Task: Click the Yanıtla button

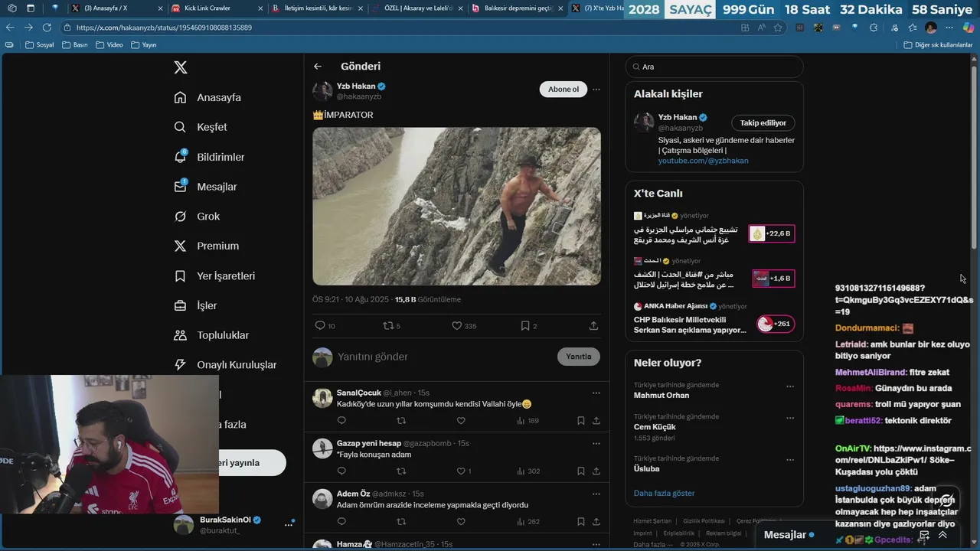Action: coord(579,357)
